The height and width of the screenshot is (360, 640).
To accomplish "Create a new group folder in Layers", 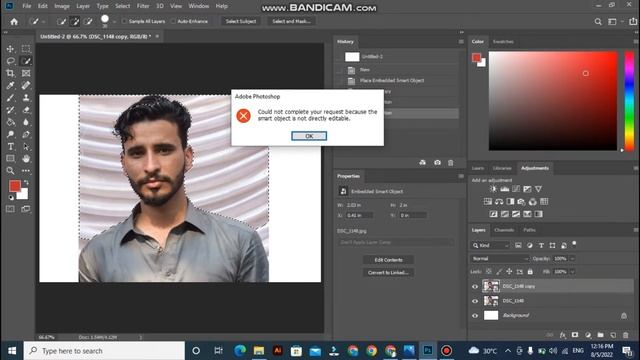I will [x=600, y=335].
